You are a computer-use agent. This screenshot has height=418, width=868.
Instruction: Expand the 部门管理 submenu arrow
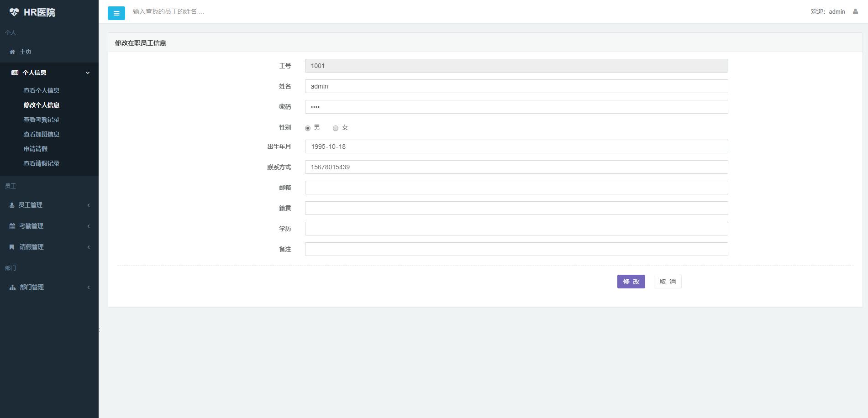coord(89,287)
